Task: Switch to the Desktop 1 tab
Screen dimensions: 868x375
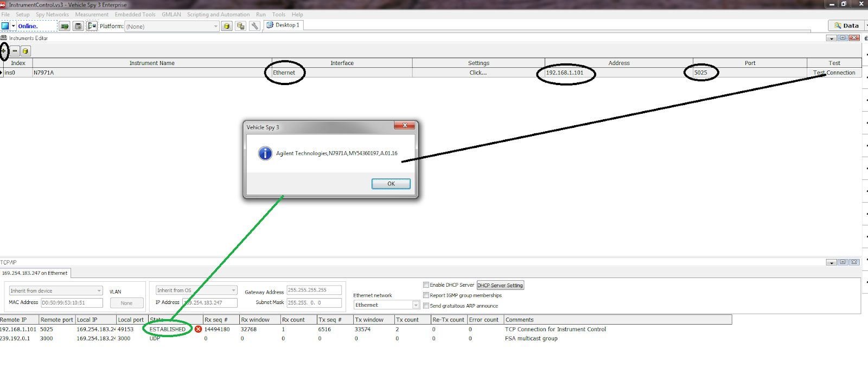Action: coord(283,25)
